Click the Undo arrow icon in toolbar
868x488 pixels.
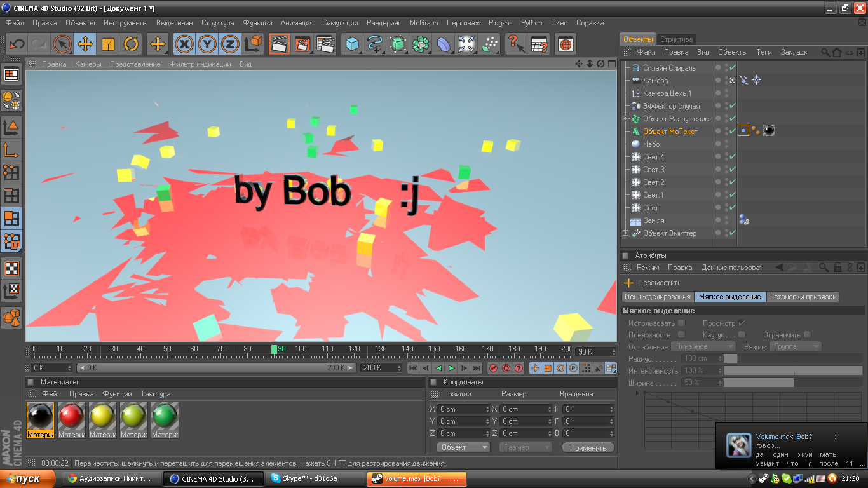point(17,44)
